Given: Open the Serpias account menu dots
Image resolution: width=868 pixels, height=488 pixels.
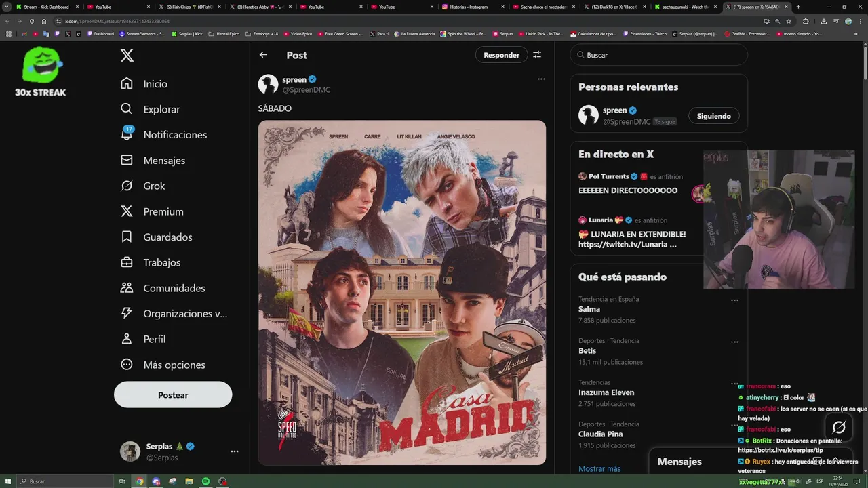Looking at the screenshot, I should 234,451.
